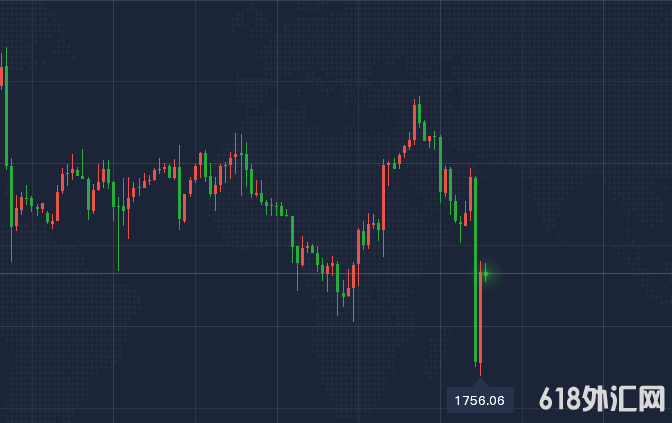Click the 618外汇网 watermark text
The image size is (672, 423).
click(x=602, y=400)
